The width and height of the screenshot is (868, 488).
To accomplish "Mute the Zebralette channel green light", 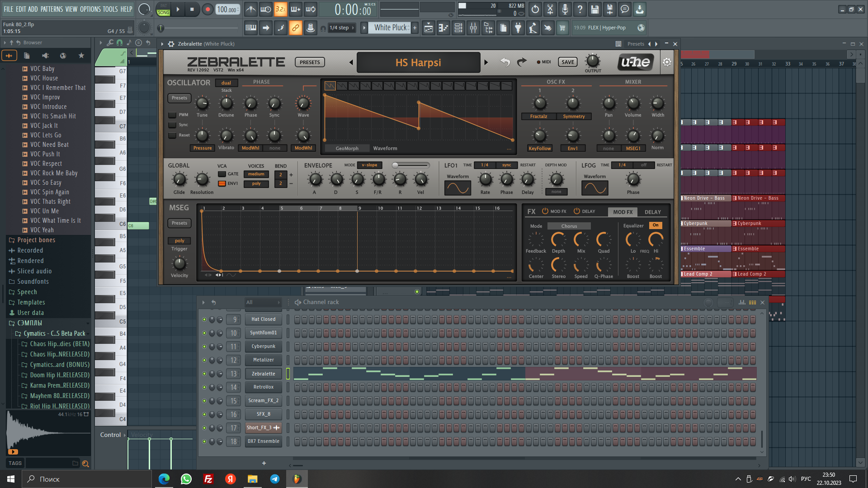I will coord(204,374).
